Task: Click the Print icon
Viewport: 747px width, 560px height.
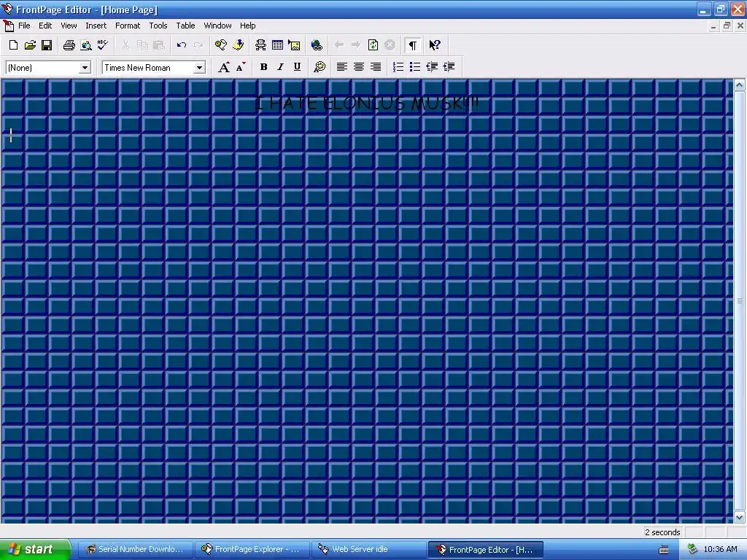Action: pyautogui.click(x=69, y=45)
